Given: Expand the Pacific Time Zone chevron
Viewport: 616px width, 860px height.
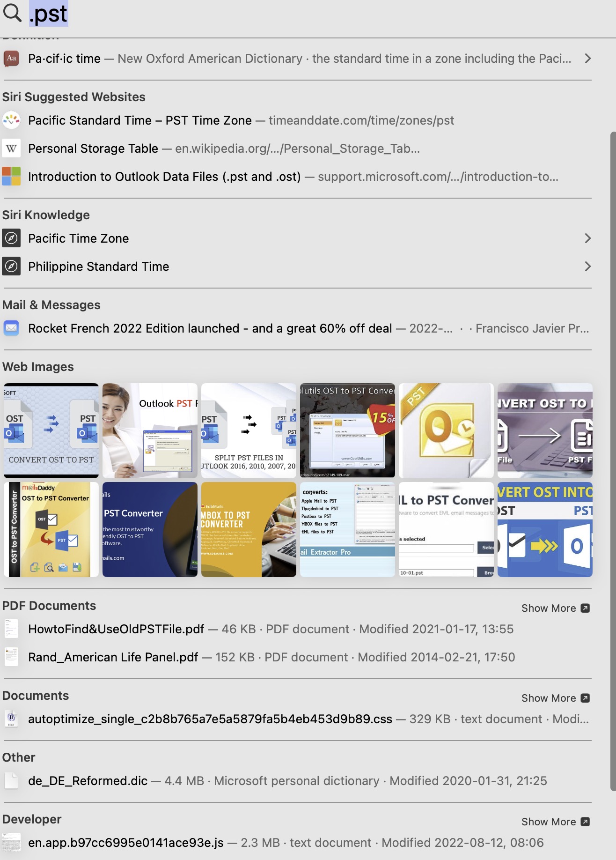Looking at the screenshot, I should 588,238.
